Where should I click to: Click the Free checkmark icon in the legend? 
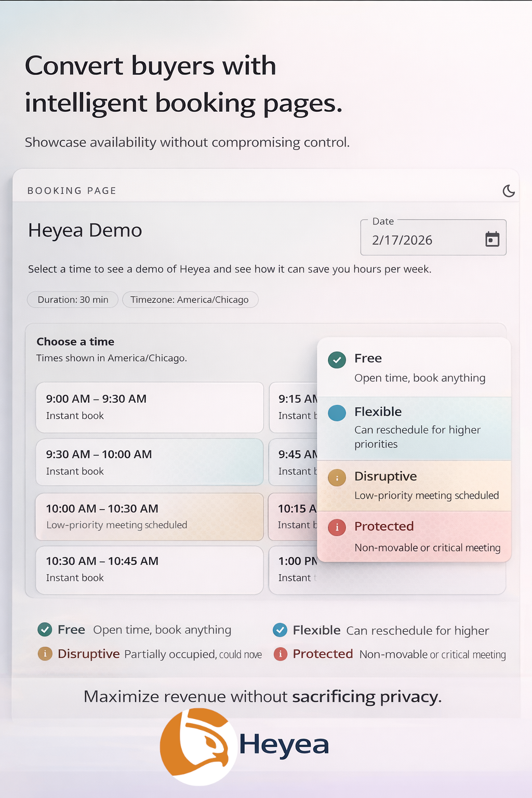(x=45, y=630)
